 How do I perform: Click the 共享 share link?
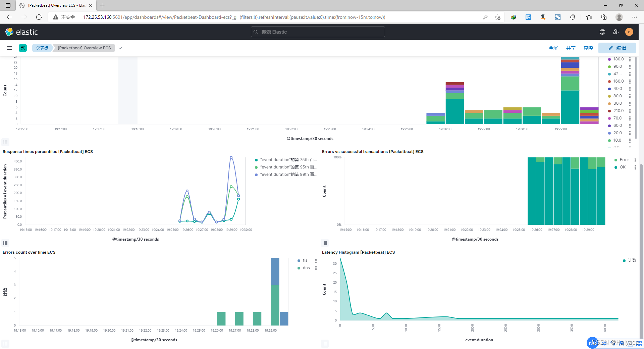point(571,48)
